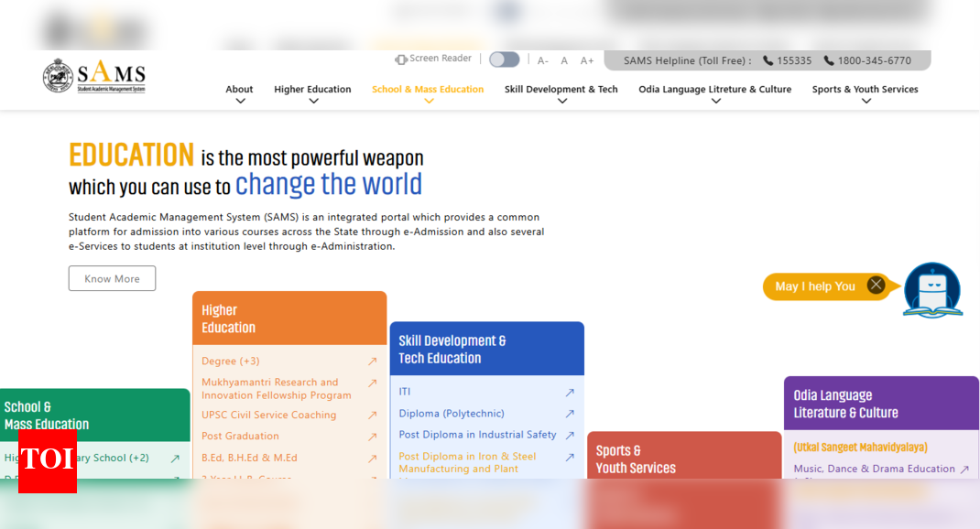Open Mukhyamantri Research and Innovation Fellowship link
The height and width of the screenshot is (529, 980).
[x=277, y=389]
